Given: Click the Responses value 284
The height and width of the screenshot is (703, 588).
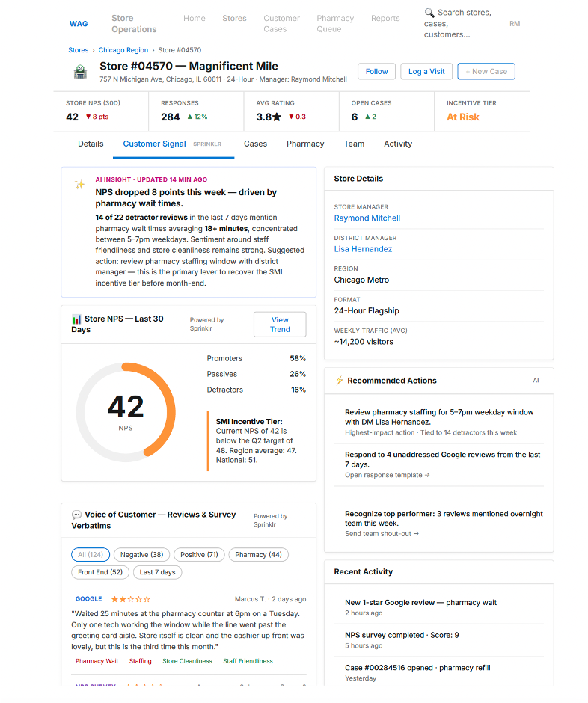Looking at the screenshot, I should 171,117.
